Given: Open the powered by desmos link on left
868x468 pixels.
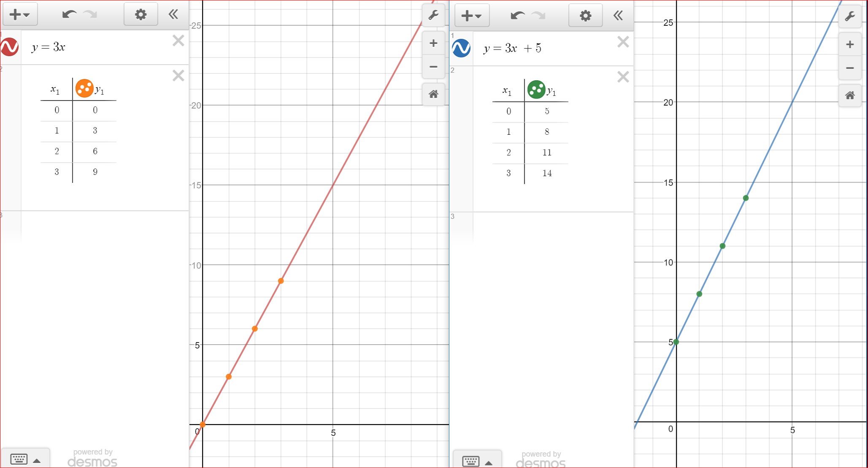Looking at the screenshot, I should tap(92, 458).
